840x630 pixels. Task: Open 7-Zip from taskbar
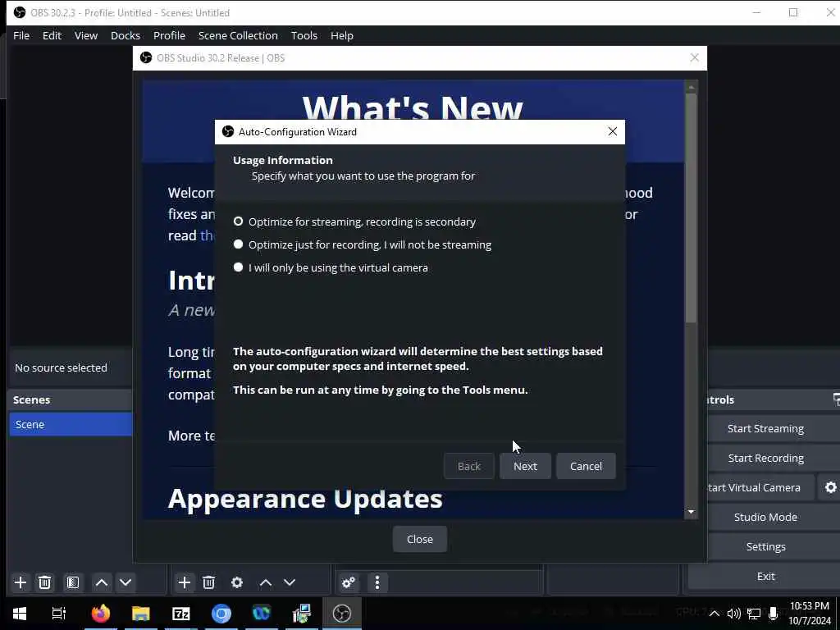point(181,614)
